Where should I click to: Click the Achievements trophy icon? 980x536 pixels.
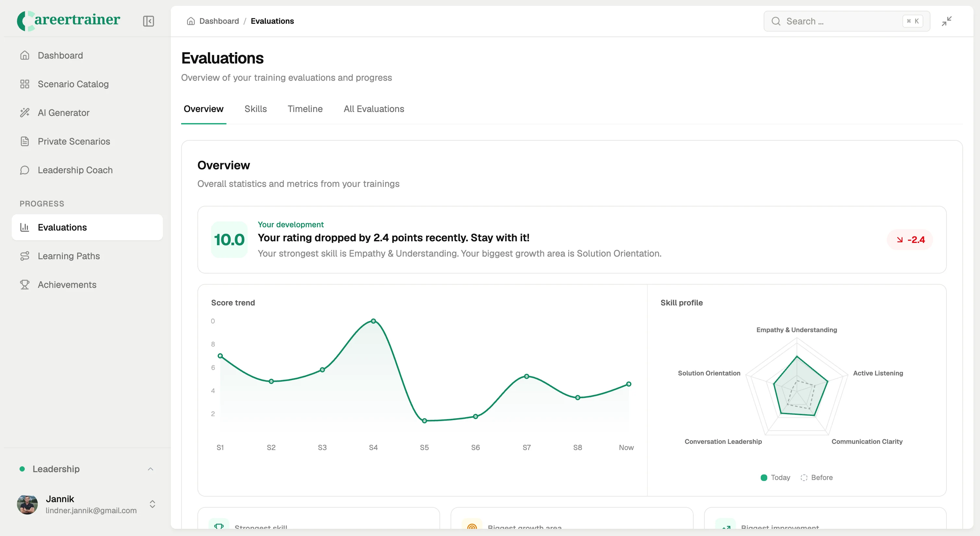[x=25, y=285]
